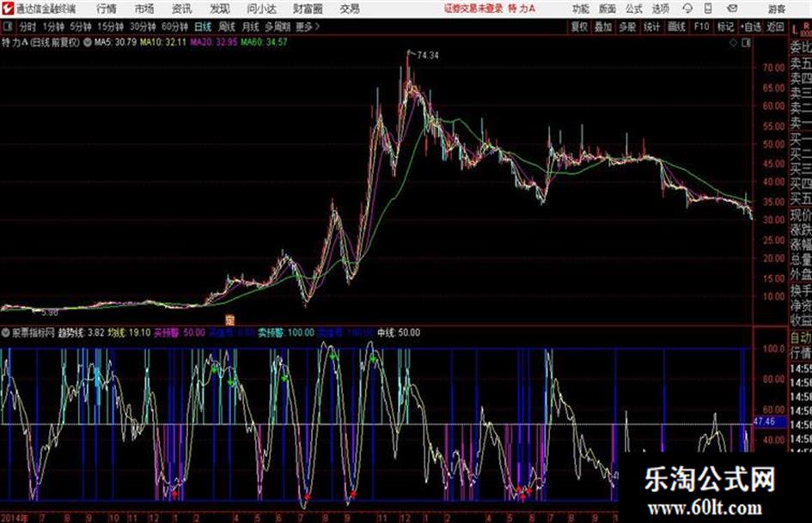
Task: Switch to 周线 weekly period
Action: click(227, 27)
